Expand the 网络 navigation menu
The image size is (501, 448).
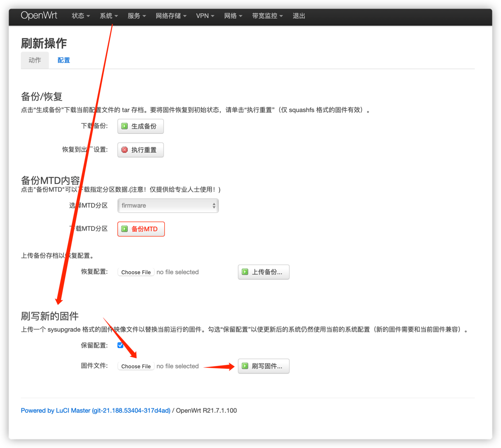pyautogui.click(x=233, y=16)
